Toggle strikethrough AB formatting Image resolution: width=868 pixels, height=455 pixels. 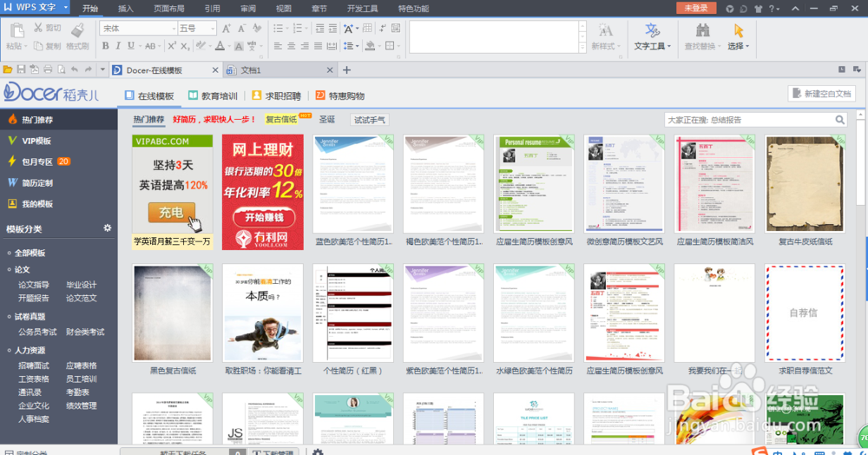[x=150, y=47]
